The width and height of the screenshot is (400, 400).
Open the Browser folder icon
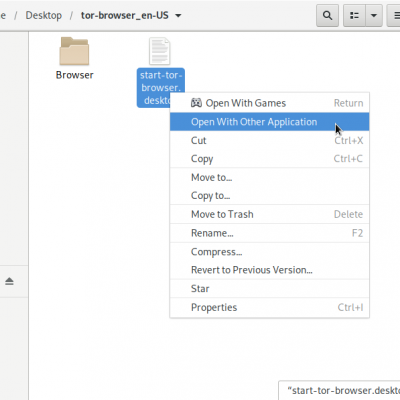pyautogui.click(x=74, y=51)
